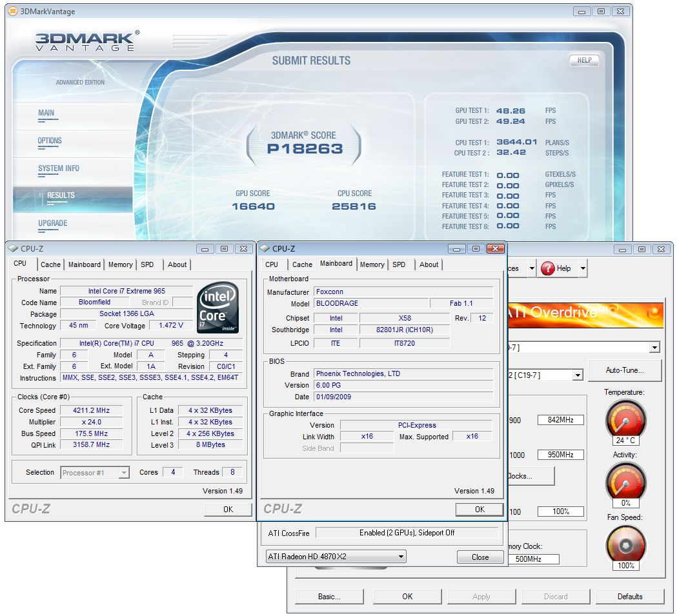Click the 3DMarkVantage title bar icon
This screenshot has height=616, width=677.
tap(14, 11)
